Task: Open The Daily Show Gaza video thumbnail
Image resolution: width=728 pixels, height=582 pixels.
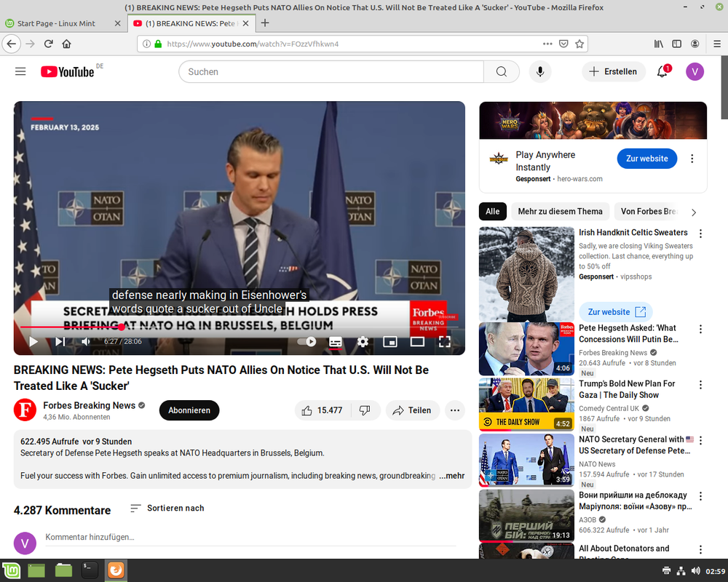Action: click(526, 404)
